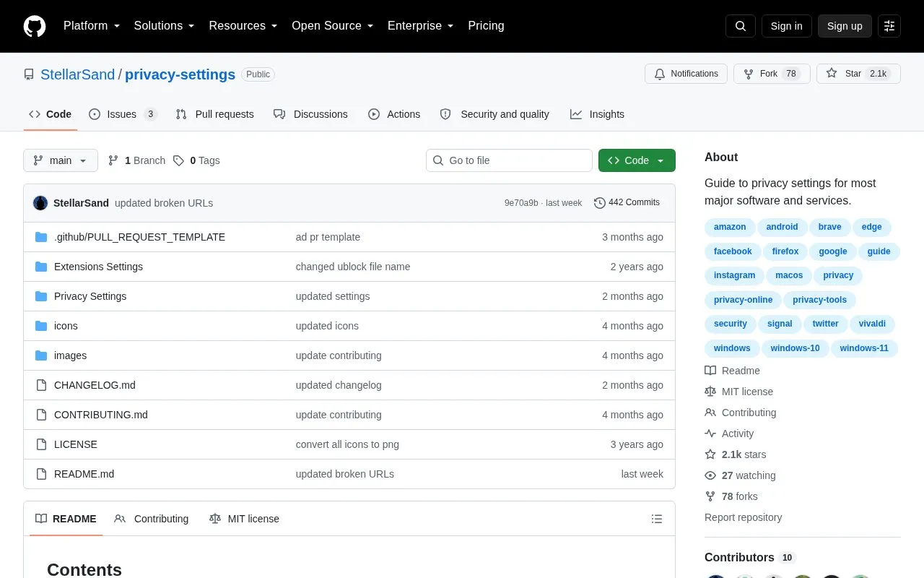
Task: Click the fork icon beside 78 forks
Action: (x=710, y=496)
